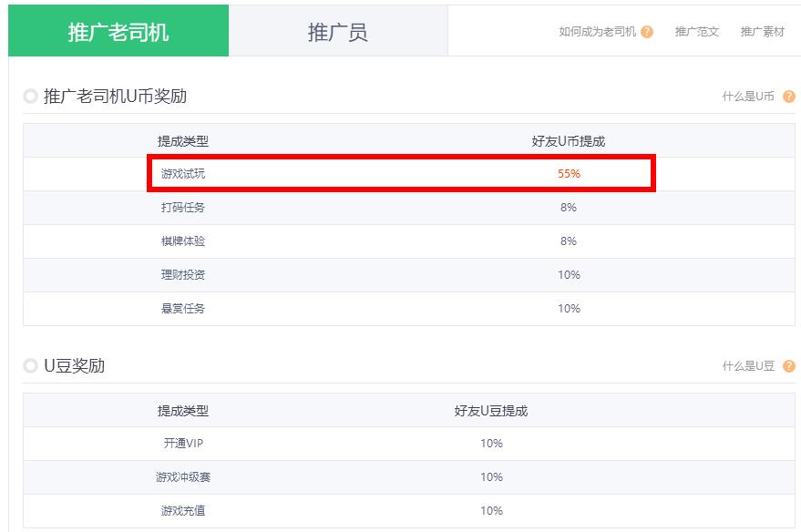
Task: Open the 如何成为老司机 link
Action: 597,32
